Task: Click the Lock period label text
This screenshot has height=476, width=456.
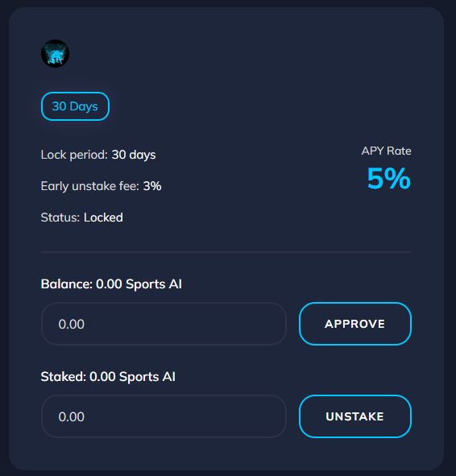Action: [74, 155]
